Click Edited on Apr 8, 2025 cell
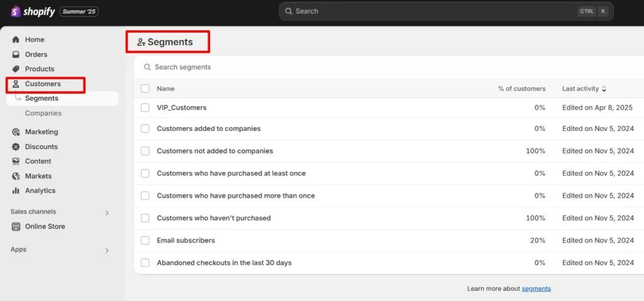Viewport: 644px width, 301px height. 597,108
